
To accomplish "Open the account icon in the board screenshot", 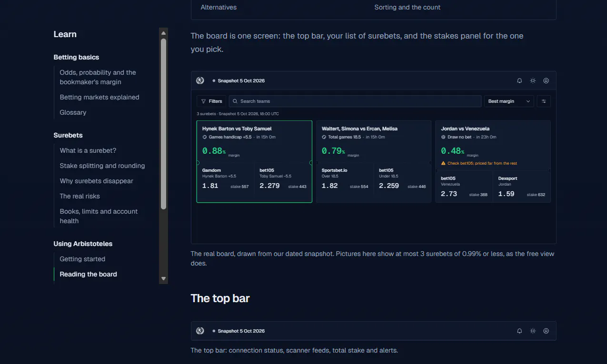I will point(546,81).
